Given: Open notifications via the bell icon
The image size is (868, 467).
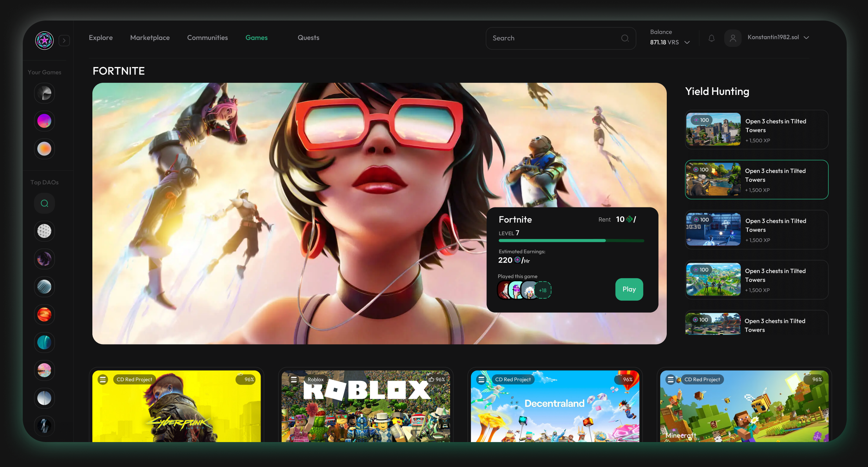Looking at the screenshot, I should pyautogui.click(x=711, y=38).
